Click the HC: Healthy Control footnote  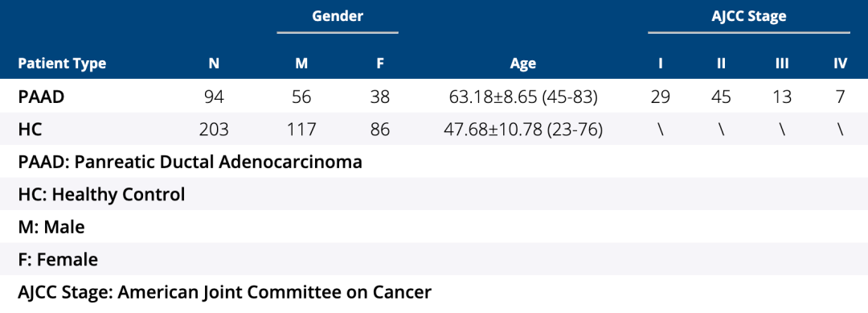101,195
